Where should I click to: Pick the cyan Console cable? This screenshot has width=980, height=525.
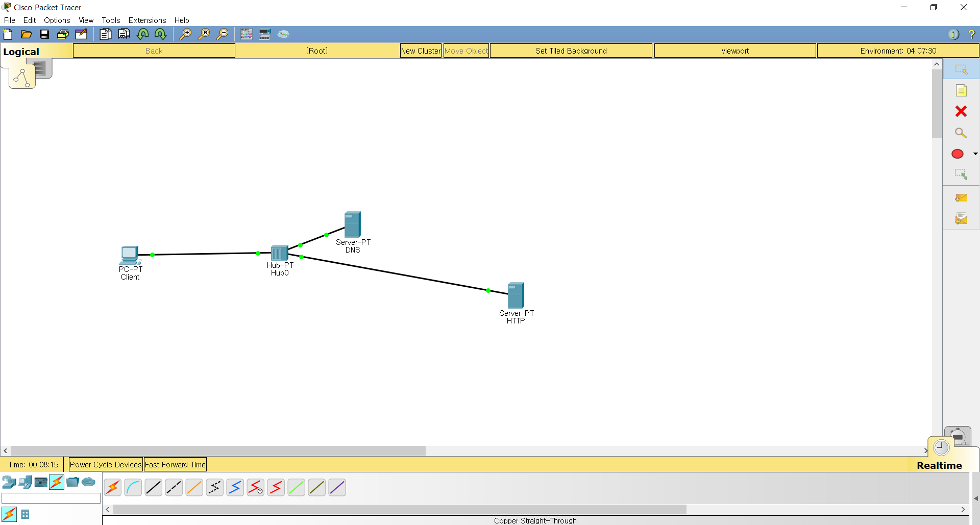click(133, 488)
